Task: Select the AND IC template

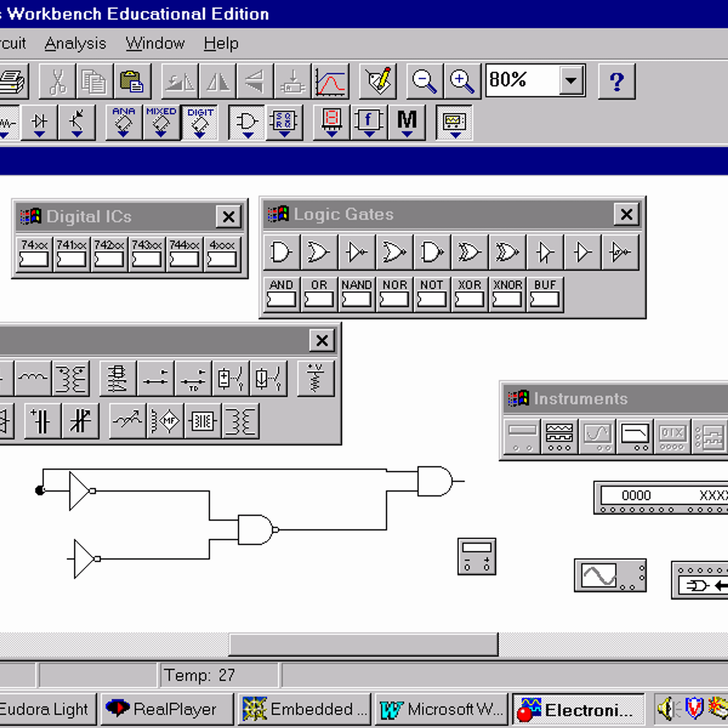Action: 282,294
